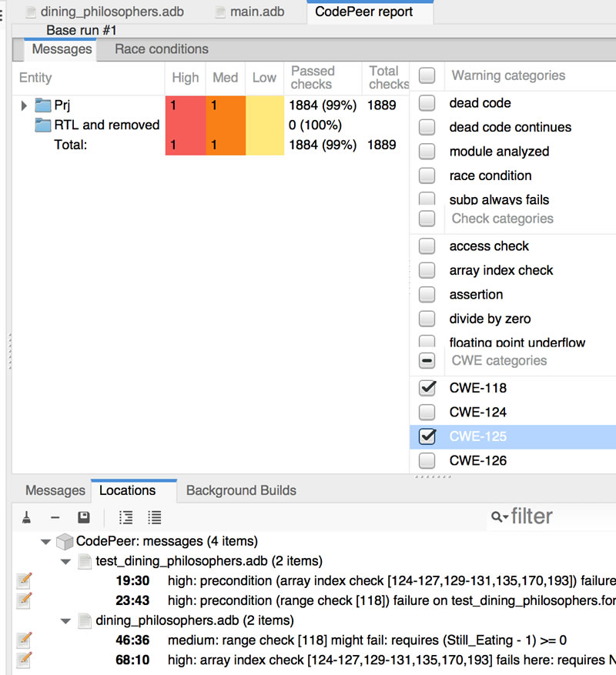Collapse the dining_philosophers.adb group in Locations
This screenshot has height=675, width=616.
click(x=65, y=621)
